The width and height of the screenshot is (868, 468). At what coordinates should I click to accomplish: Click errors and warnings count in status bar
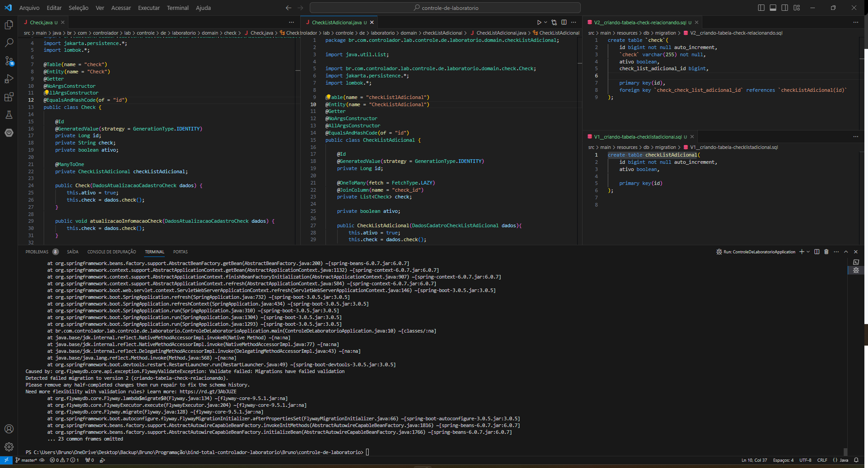point(64,460)
